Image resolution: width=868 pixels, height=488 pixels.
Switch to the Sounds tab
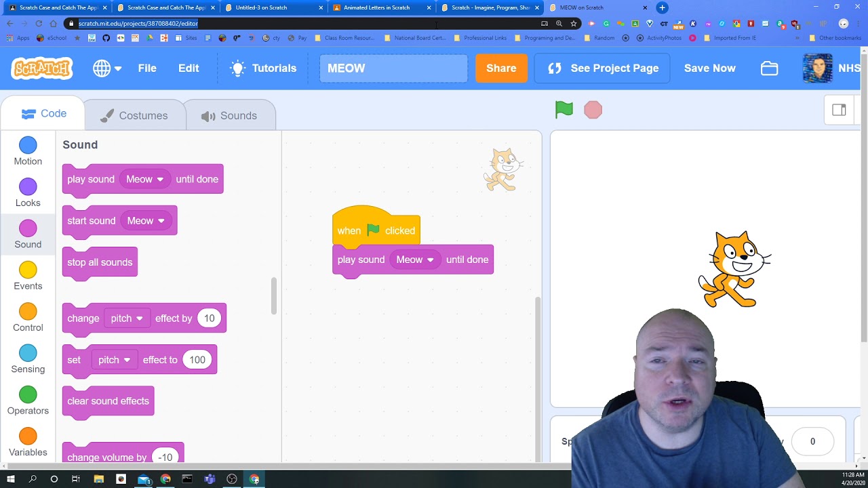(229, 115)
